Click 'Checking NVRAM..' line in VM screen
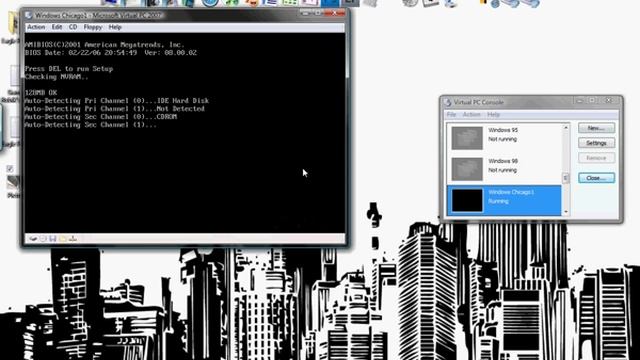The height and width of the screenshot is (360, 640). pyautogui.click(x=56, y=77)
